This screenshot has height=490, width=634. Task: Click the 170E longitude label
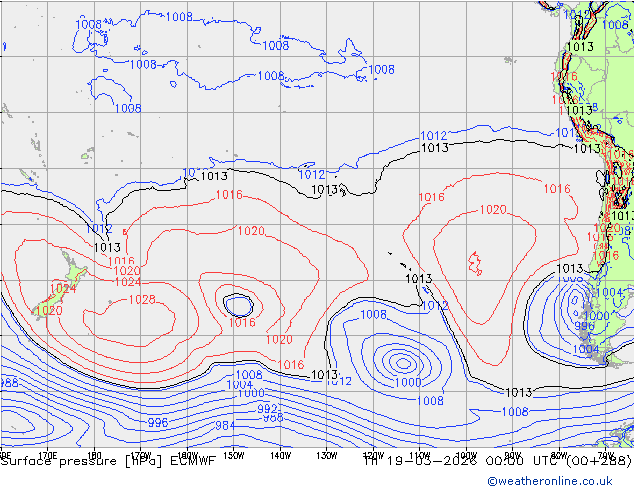tap(47, 455)
